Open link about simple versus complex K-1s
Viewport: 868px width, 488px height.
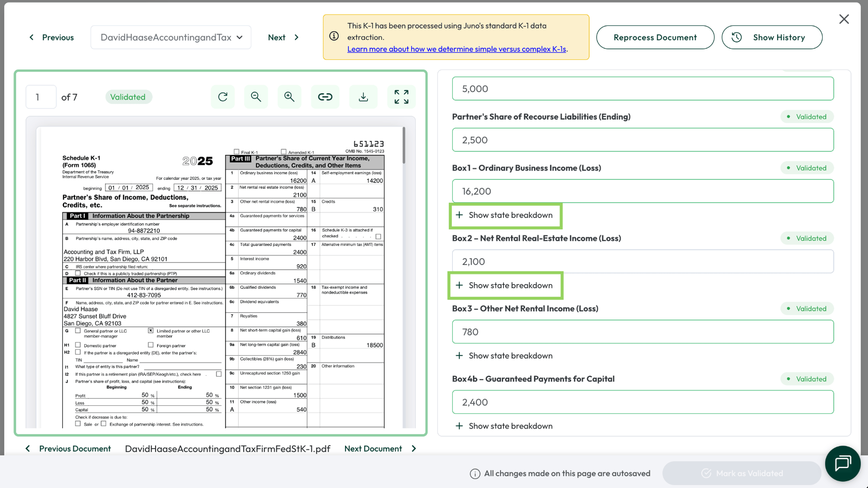[x=456, y=49]
